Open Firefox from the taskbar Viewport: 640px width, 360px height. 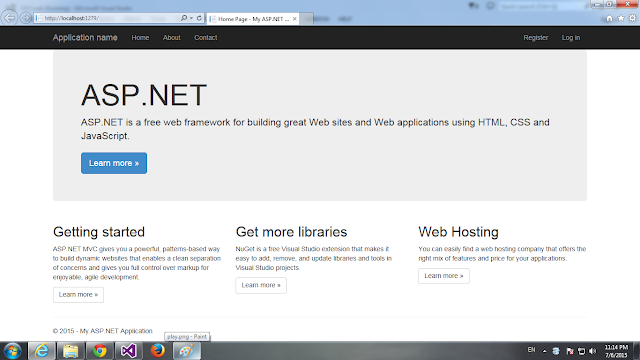[158, 351]
